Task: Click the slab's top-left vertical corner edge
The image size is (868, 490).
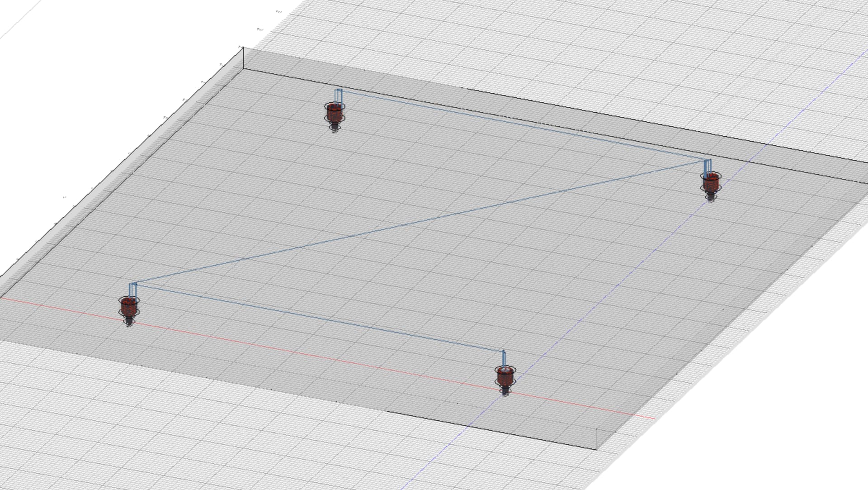Action: point(243,58)
